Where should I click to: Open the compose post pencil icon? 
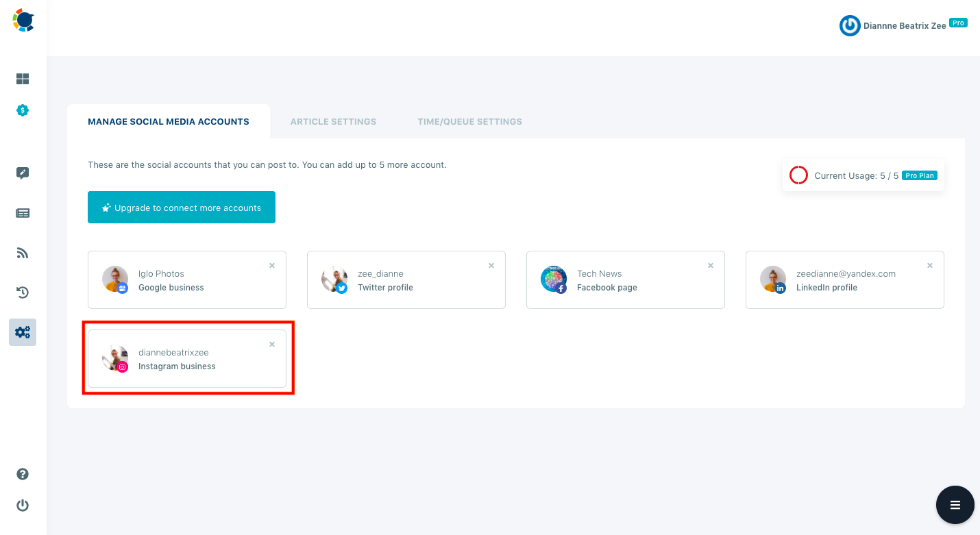pyautogui.click(x=23, y=173)
